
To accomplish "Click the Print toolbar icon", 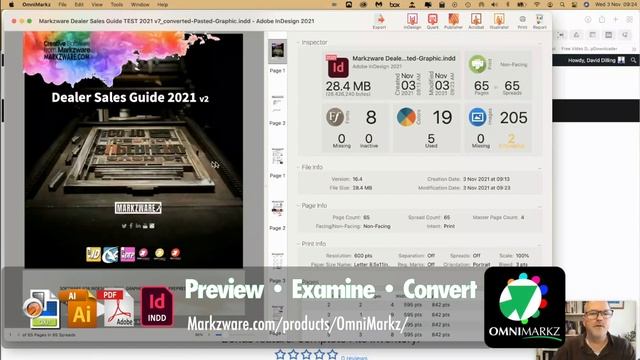I will click(522, 21).
